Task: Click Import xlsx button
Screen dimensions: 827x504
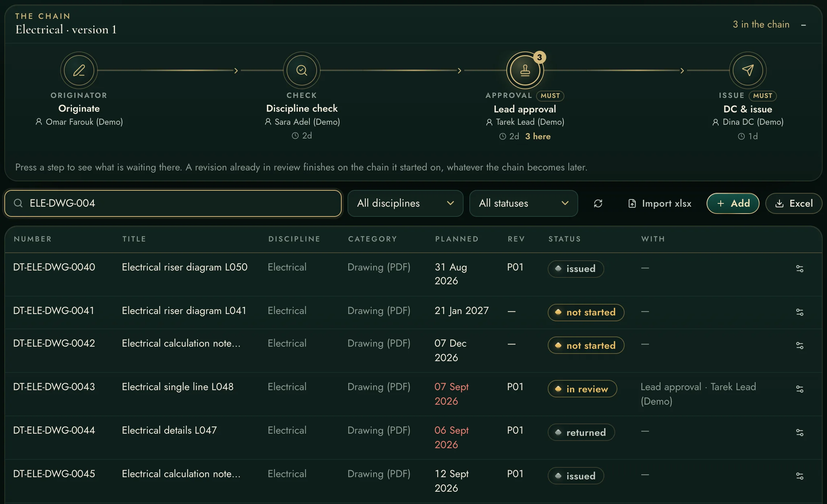Action: coord(660,203)
